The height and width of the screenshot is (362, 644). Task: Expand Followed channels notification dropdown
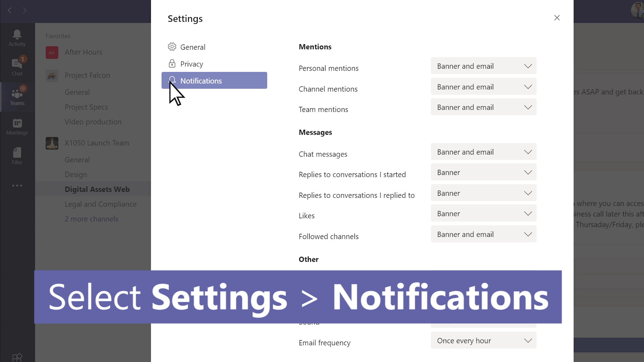[x=484, y=234]
